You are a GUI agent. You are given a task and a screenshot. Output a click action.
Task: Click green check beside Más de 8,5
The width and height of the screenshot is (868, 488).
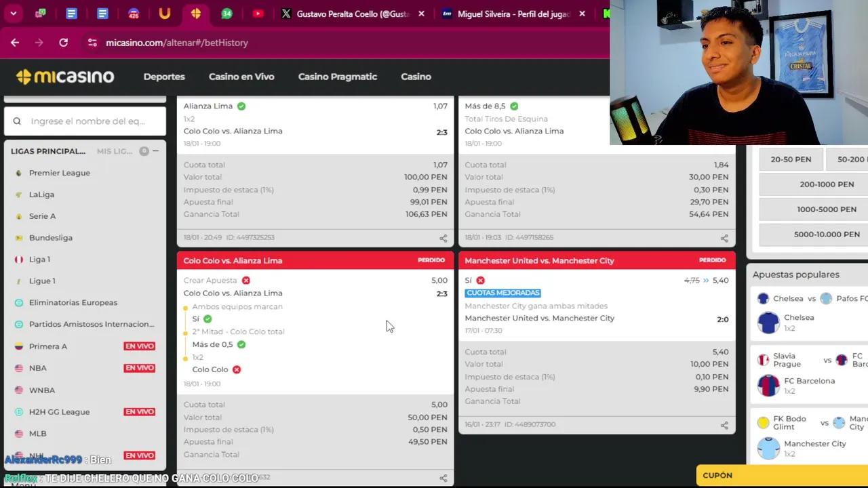(x=514, y=106)
